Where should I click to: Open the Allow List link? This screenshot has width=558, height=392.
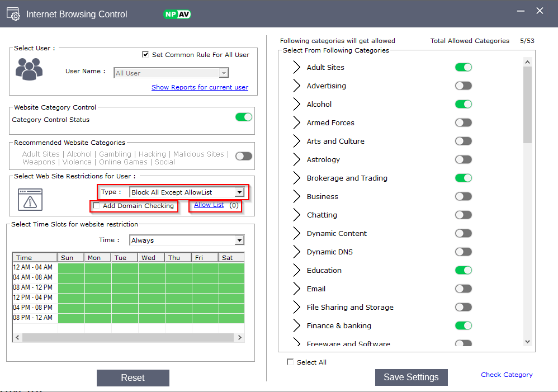(209, 205)
